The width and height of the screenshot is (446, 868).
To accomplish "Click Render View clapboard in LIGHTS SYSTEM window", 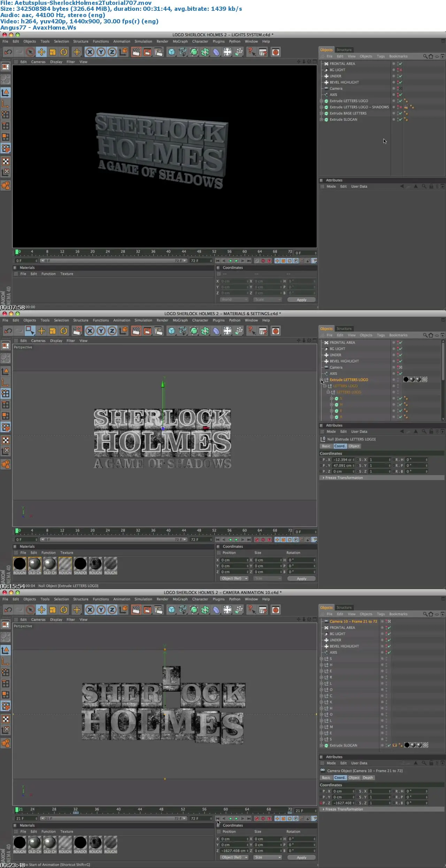I will coord(136,52).
